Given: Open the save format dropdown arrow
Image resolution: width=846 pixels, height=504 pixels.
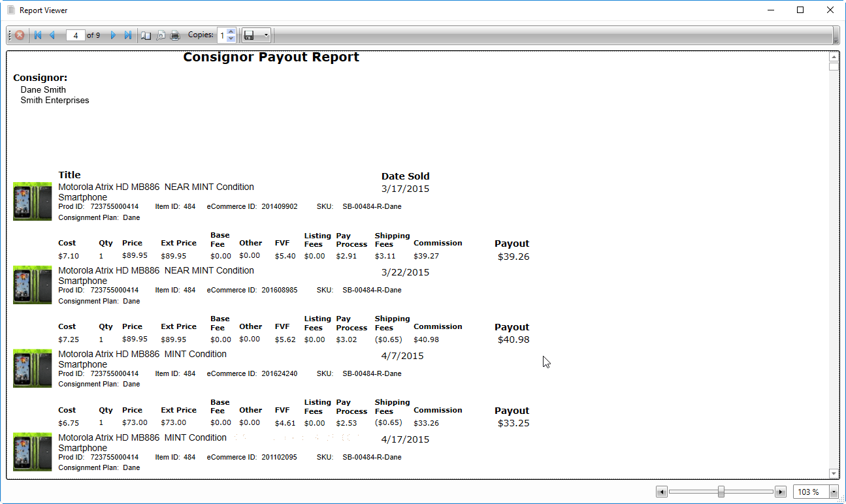Looking at the screenshot, I should pyautogui.click(x=266, y=35).
